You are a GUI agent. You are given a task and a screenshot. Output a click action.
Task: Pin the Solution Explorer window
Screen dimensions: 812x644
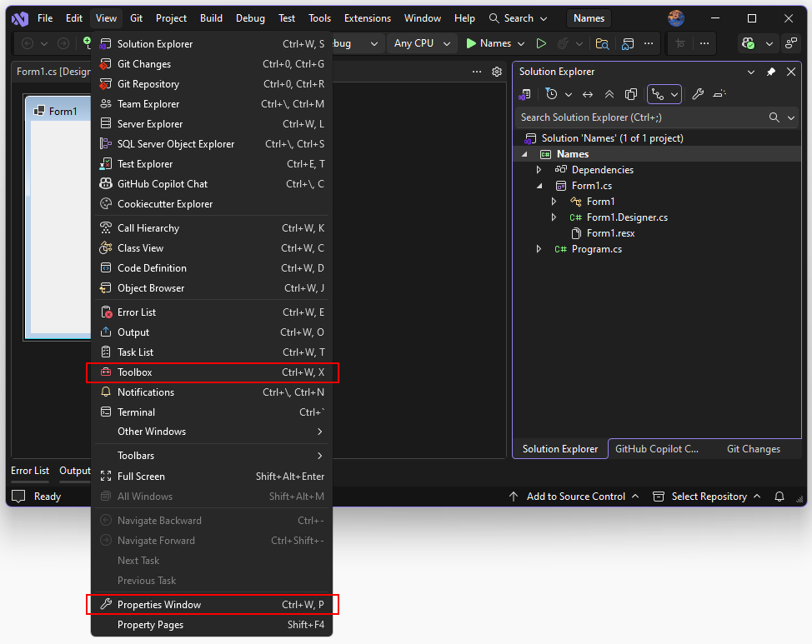click(770, 72)
